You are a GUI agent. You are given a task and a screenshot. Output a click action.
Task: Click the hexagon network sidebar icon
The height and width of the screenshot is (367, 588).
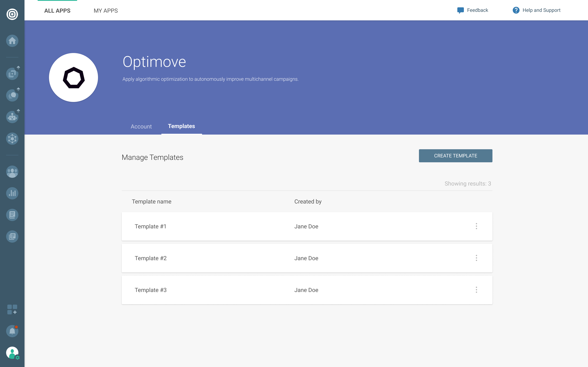point(12,139)
